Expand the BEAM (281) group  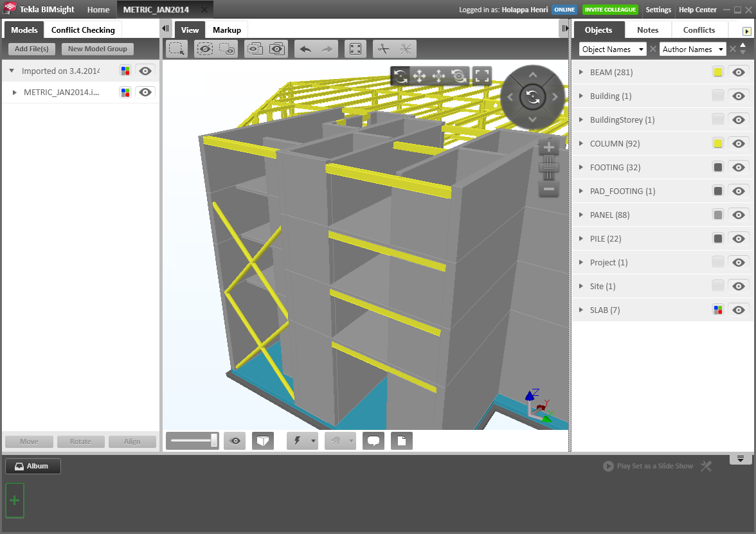(x=581, y=72)
